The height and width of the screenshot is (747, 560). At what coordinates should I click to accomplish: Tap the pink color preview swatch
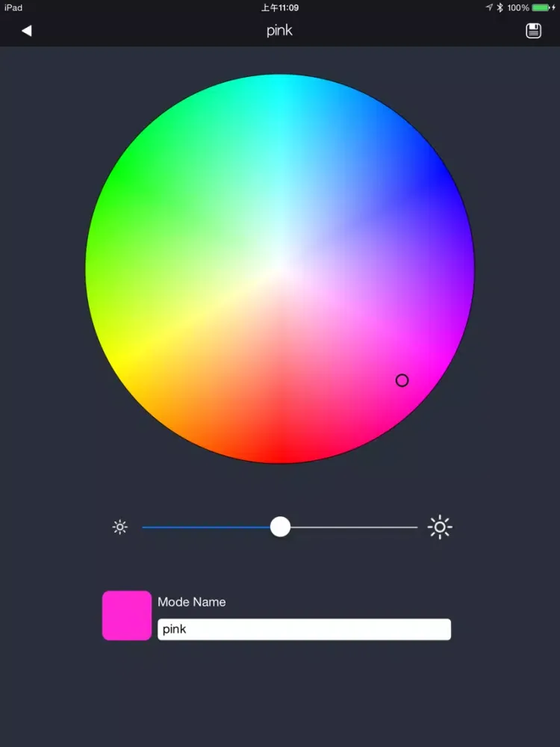pyautogui.click(x=127, y=615)
